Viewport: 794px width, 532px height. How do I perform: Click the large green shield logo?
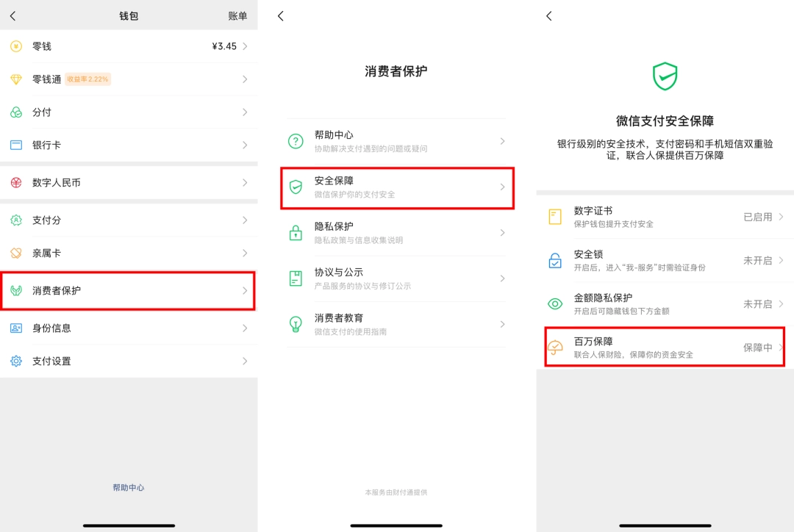[x=665, y=76]
